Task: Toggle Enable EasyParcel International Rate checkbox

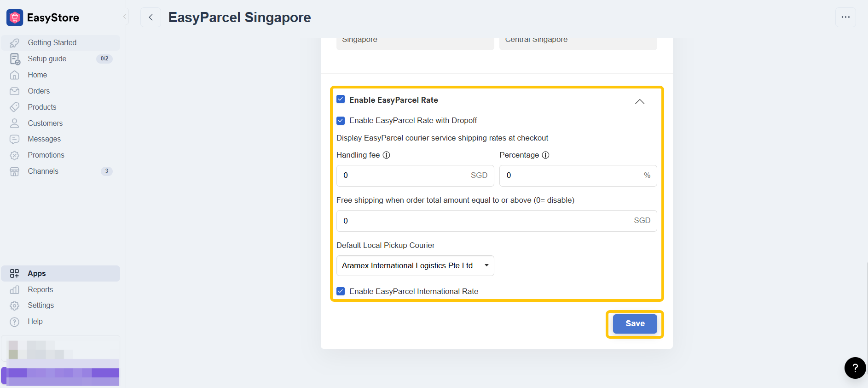Action: (x=341, y=291)
